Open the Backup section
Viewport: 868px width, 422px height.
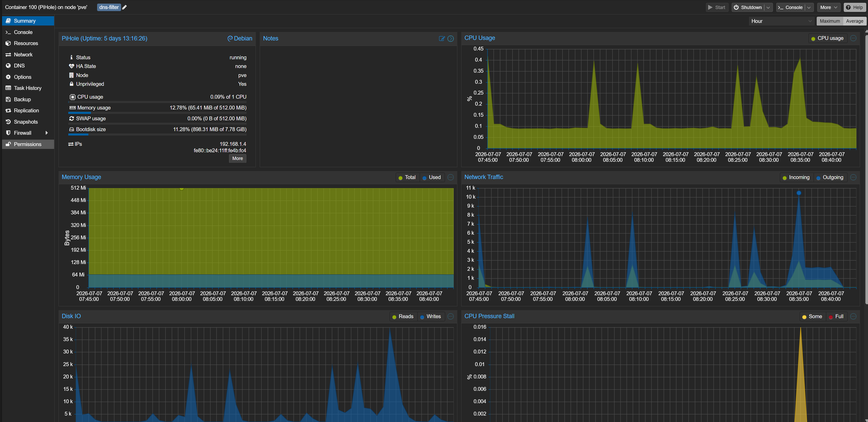(x=28, y=99)
